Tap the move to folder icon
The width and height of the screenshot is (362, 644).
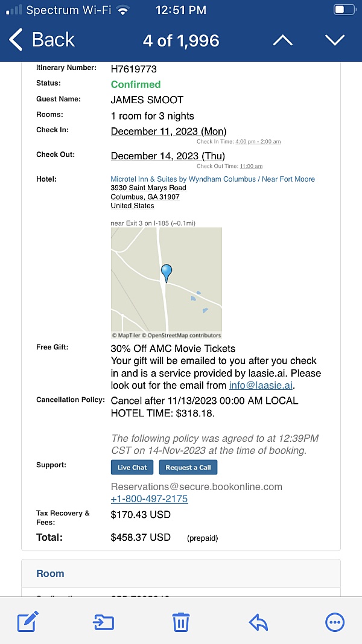coord(104,622)
